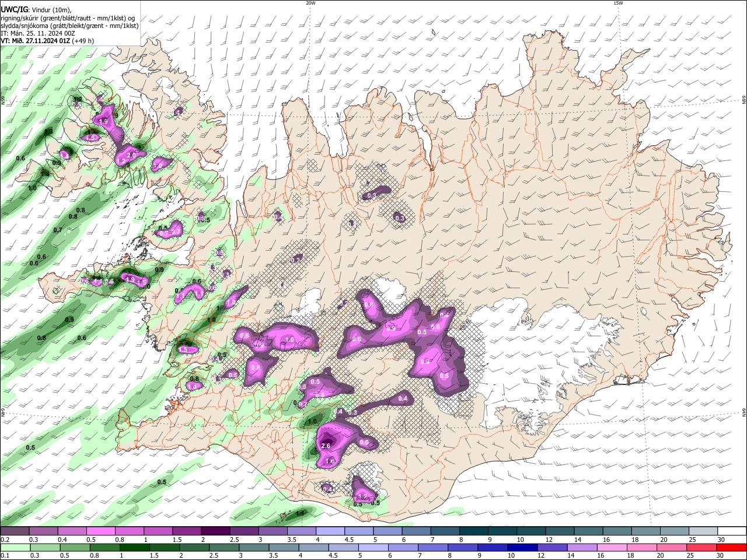The width and height of the screenshot is (747, 560).
Task: Click the 64N latitude label on right edge
Action: pos(744,412)
